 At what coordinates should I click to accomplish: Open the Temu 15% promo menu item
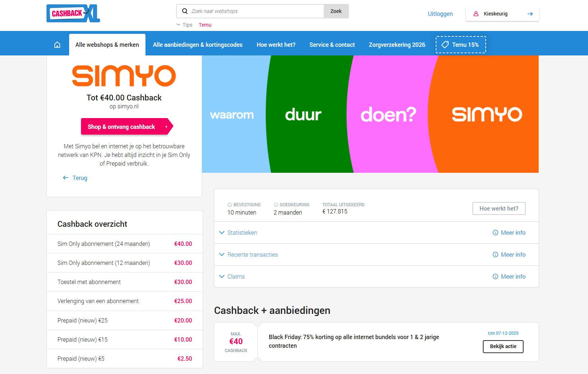click(461, 45)
